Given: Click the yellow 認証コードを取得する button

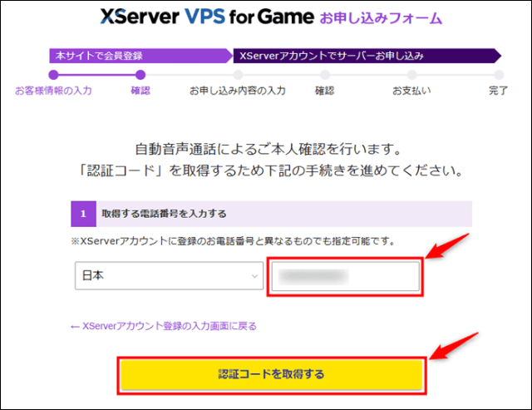Looking at the screenshot, I should (272, 375).
